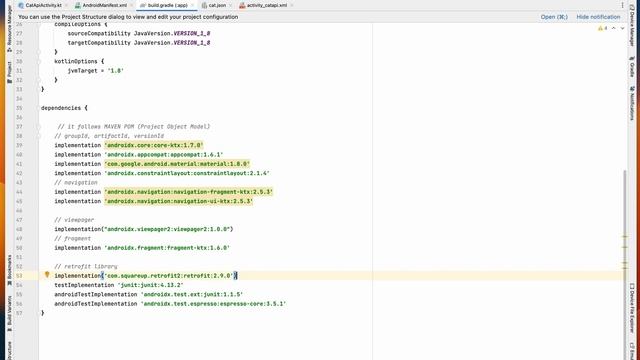Click the Project Structure notification message text

[x=128, y=17]
